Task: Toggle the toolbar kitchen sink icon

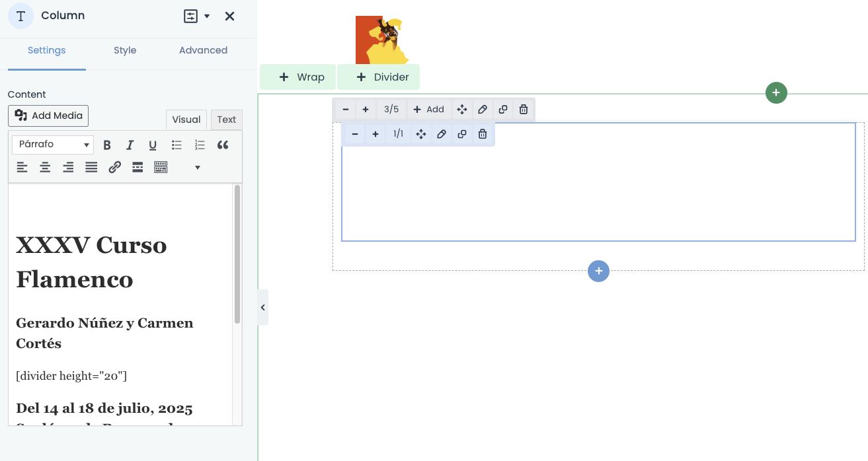Action: click(x=161, y=168)
